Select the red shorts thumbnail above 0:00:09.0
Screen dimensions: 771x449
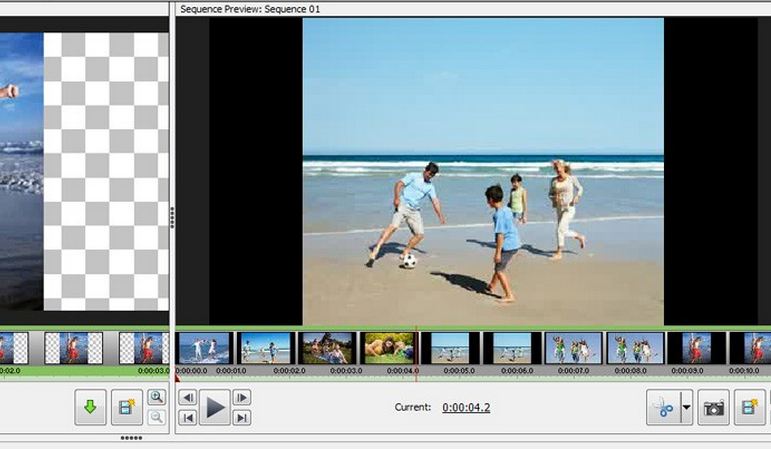click(697, 348)
